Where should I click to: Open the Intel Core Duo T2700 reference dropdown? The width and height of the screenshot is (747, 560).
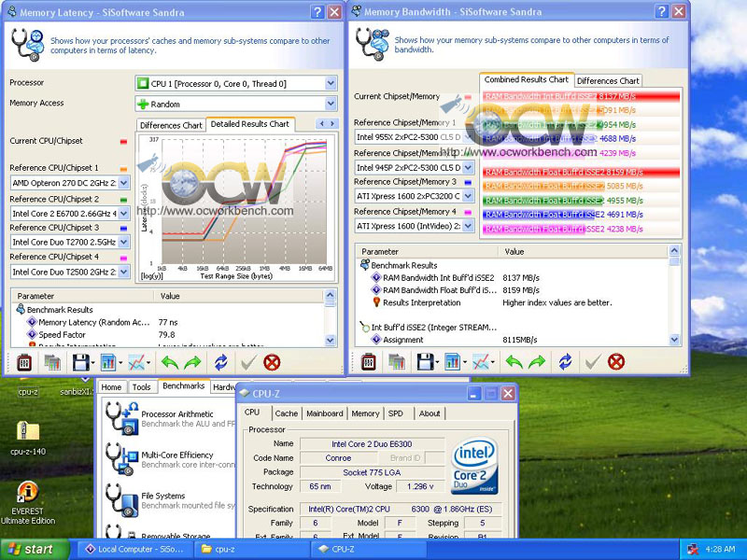(x=123, y=242)
